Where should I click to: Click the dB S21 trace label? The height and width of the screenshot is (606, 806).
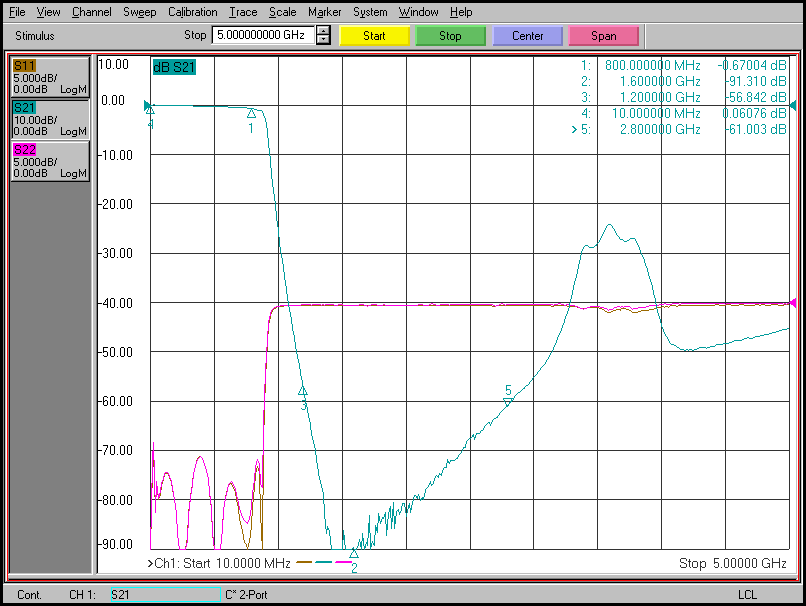174,68
